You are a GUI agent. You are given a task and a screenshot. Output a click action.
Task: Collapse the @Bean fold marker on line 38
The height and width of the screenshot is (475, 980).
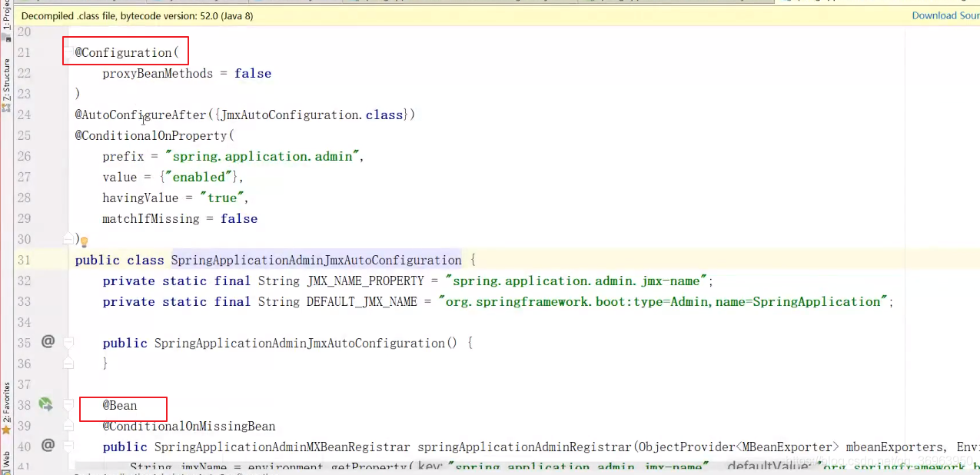68,404
